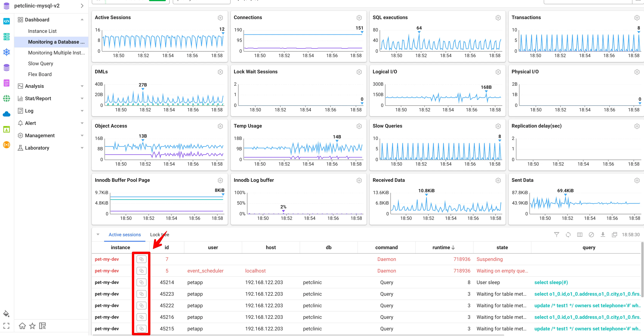Viewport: 644px width, 336px height.
Task: Expand the Stat/Report menu section
Action: [x=82, y=99]
